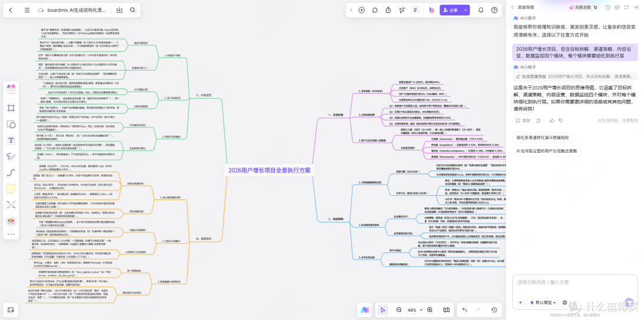Select suggestion 补充内容运营的用户分层触达策略

coord(547,151)
